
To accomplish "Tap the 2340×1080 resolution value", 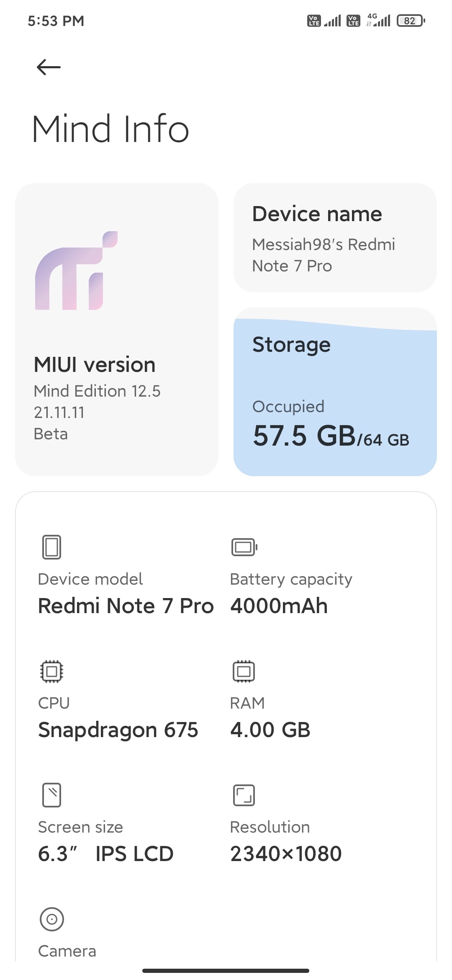I will click(286, 854).
